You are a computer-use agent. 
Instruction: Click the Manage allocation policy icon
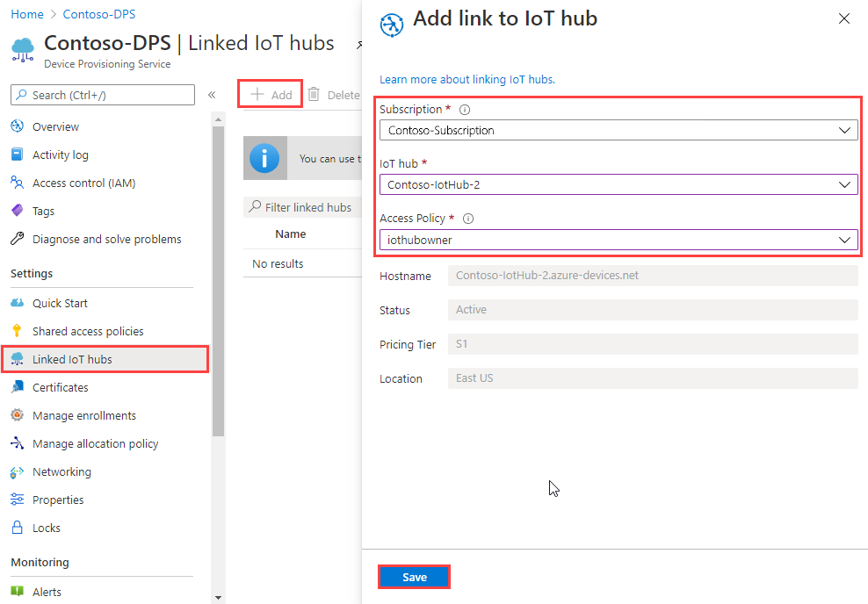pyautogui.click(x=18, y=443)
